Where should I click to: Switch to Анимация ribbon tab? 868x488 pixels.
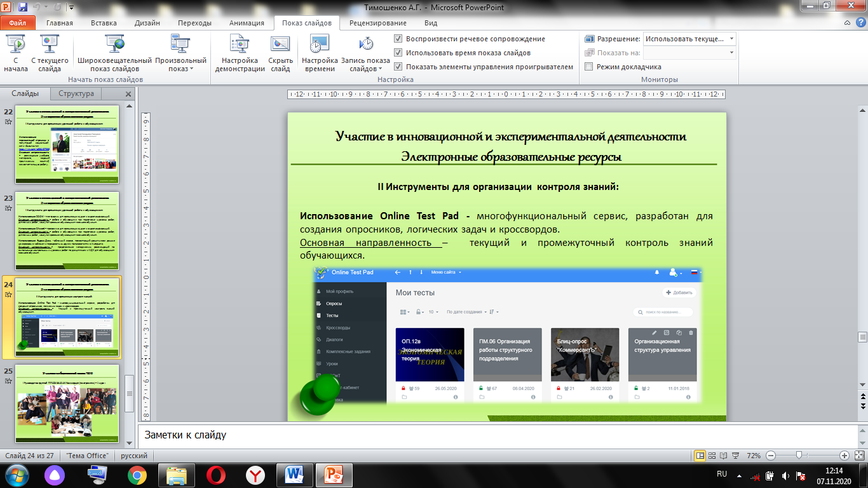[x=247, y=23]
